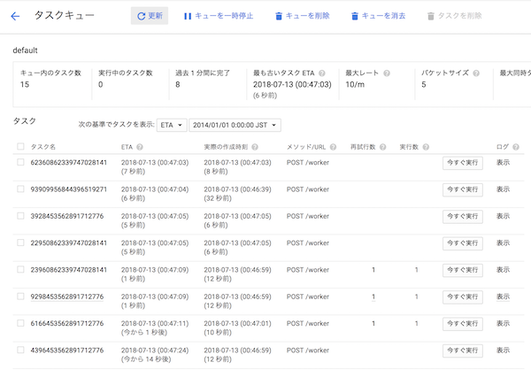531x370 pixels.
Task: Run task 2295086233974702814​1 now with 今すぐ実行
Action: pyautogui.click(x=463, y=243)
